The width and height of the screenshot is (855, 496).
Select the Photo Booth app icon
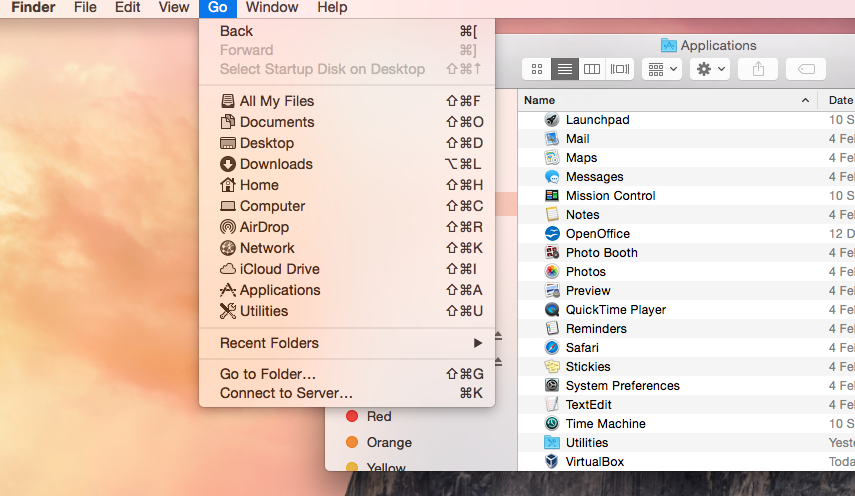click(552, 252)
